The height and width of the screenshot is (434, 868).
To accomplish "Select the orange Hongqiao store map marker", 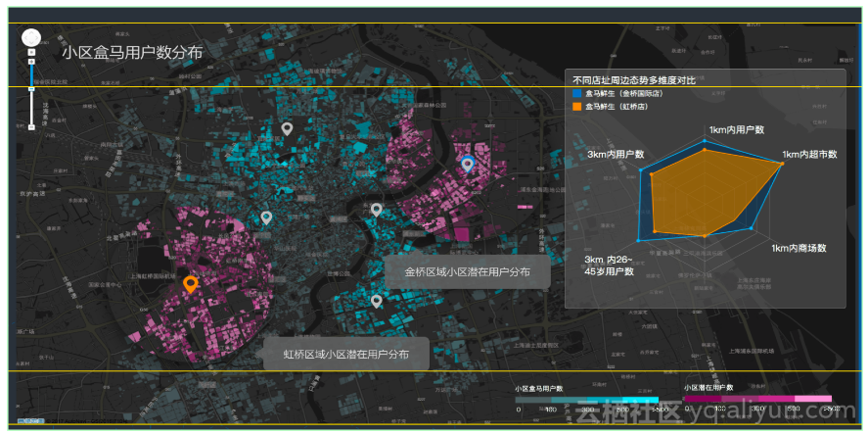I will tap(191, 284).
